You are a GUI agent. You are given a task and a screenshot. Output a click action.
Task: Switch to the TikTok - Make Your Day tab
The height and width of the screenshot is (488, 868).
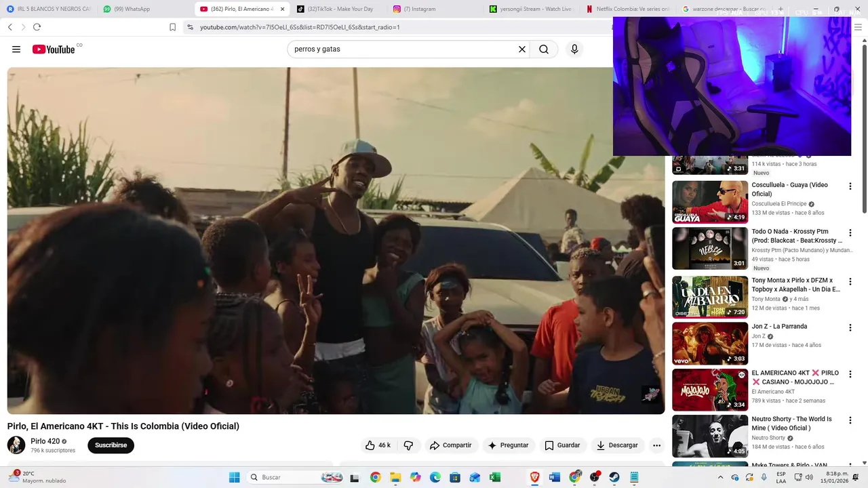click(338, 9)
